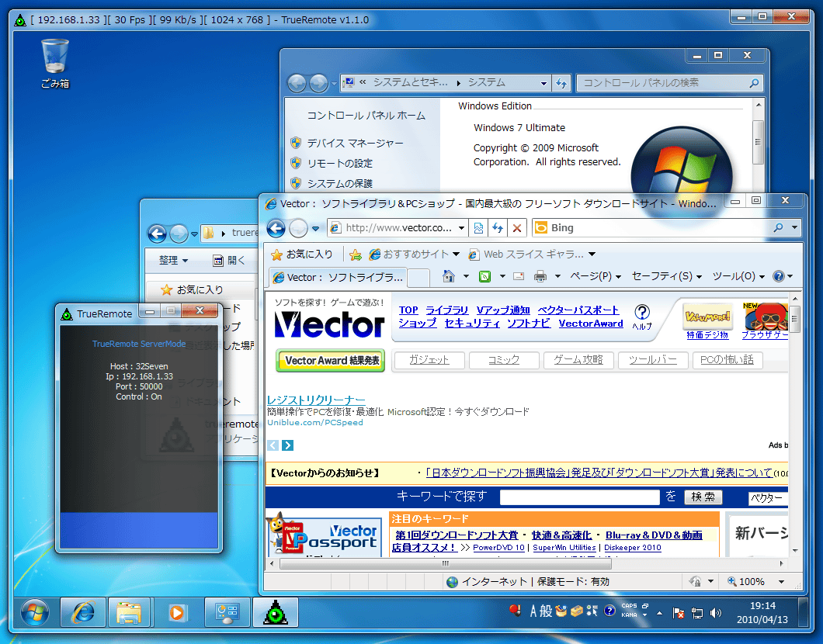Click the VectorAward link
The image size is (823, 644).
click(591, 324)
